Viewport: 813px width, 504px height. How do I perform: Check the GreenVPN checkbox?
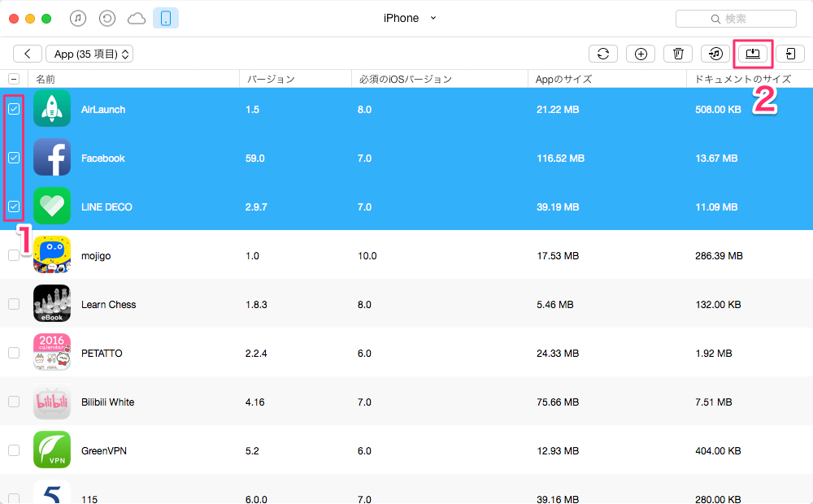(14, 450)
